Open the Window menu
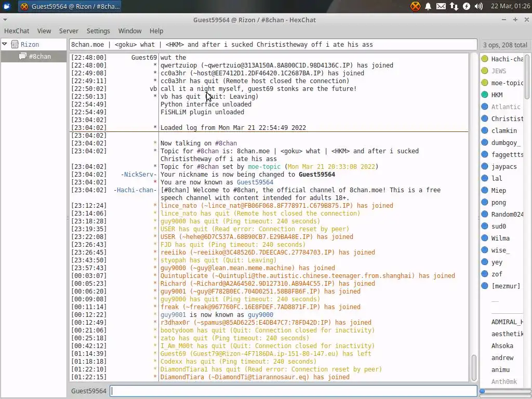The height and width of the screenshot is (399, 532). coord(129,31)
